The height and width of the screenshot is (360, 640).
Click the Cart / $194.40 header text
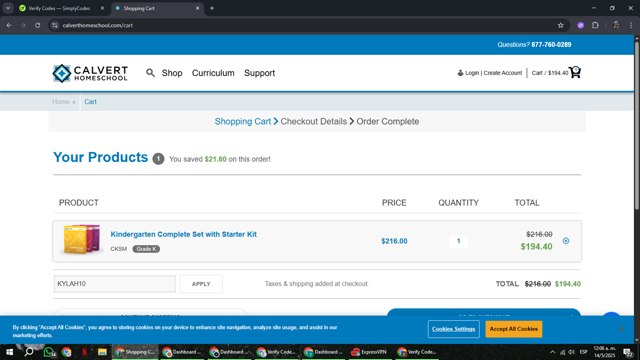550,73
